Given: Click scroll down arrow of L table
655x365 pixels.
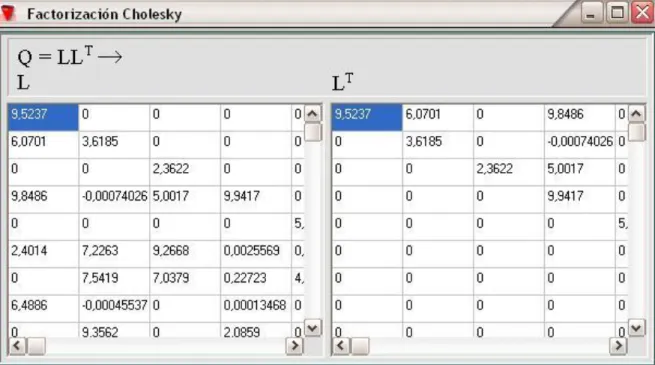Looking at the screenshot, I should (313, 328).
